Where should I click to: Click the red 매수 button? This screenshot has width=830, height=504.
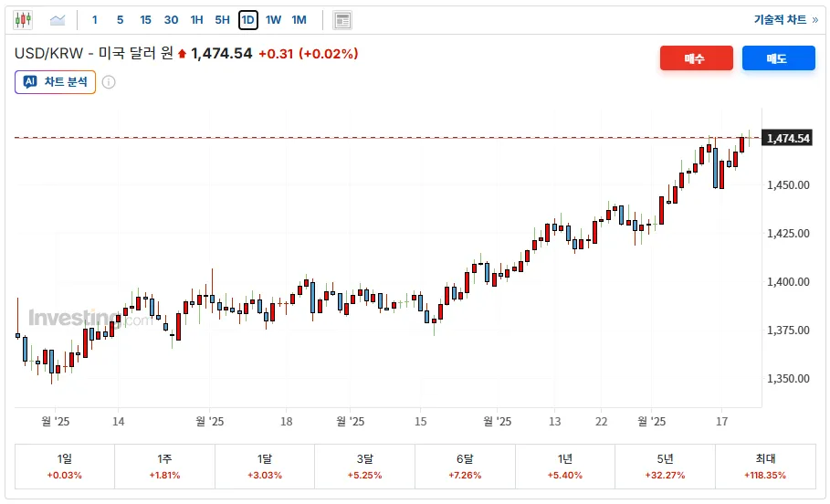(x=696, y=58)
